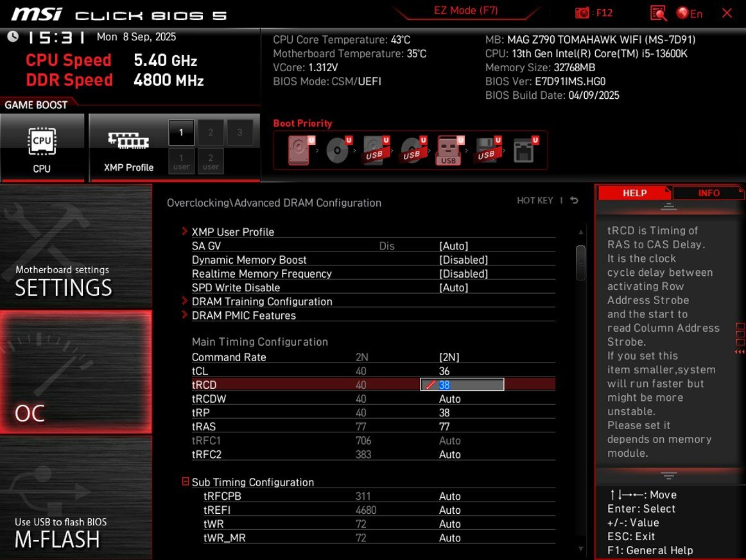Click the USB floppy boot device icon
Screen dimensions: 746x560
coord(488,150)
